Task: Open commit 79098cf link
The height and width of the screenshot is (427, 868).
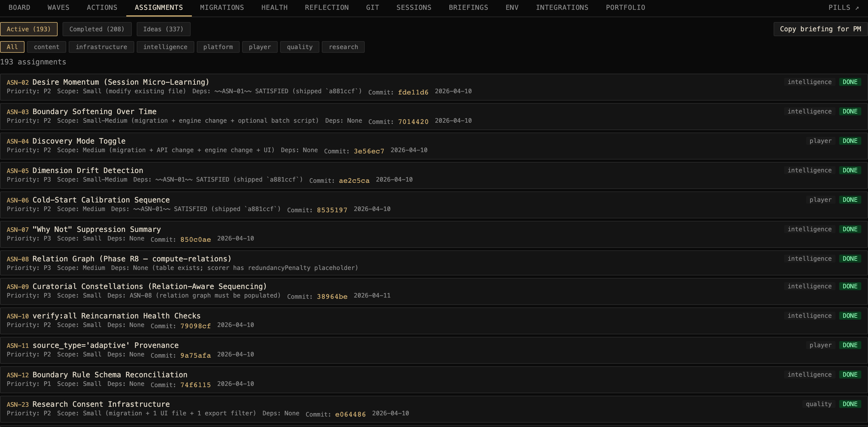Action: click(x=196, y=326)
